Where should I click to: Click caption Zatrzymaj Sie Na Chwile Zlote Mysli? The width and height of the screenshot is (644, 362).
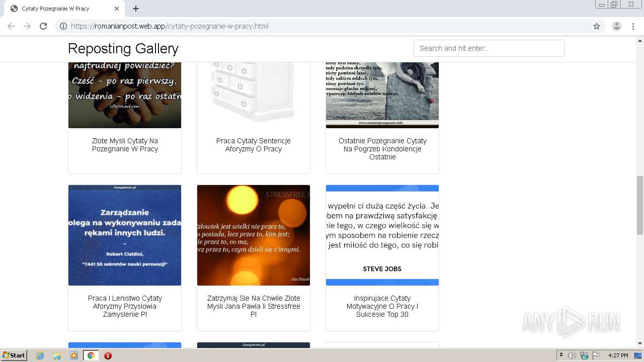point(254,306)
